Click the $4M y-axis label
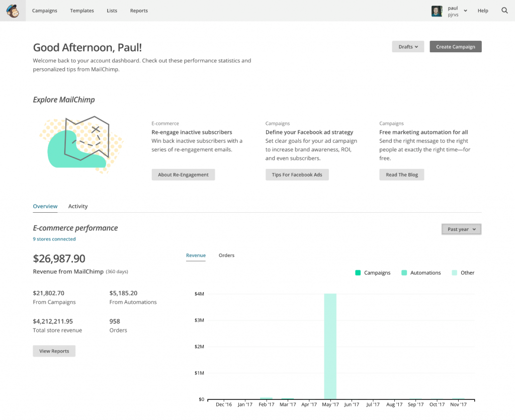 tap(199, 294)
